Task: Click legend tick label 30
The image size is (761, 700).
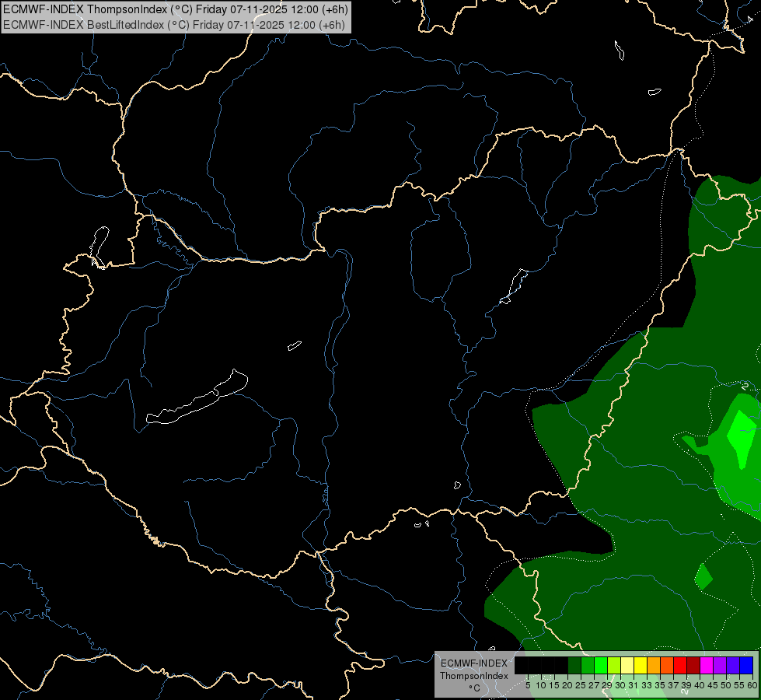Action: [x=620, y=685]
